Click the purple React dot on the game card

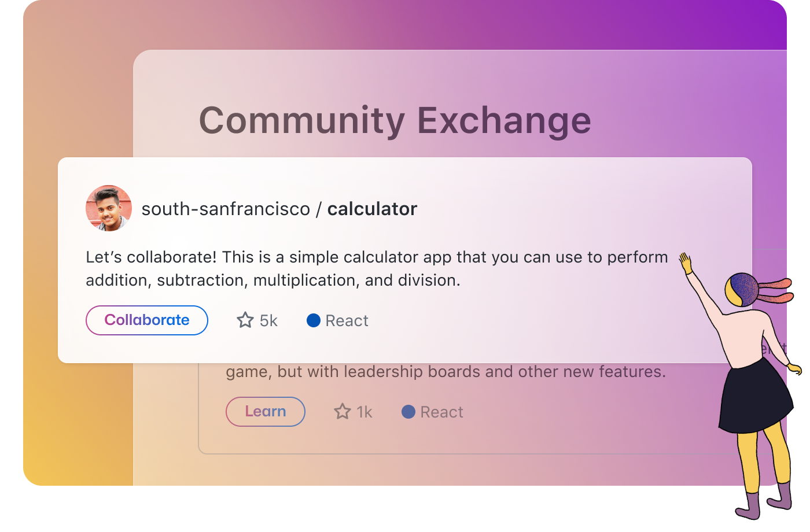[x=408, y=412]
